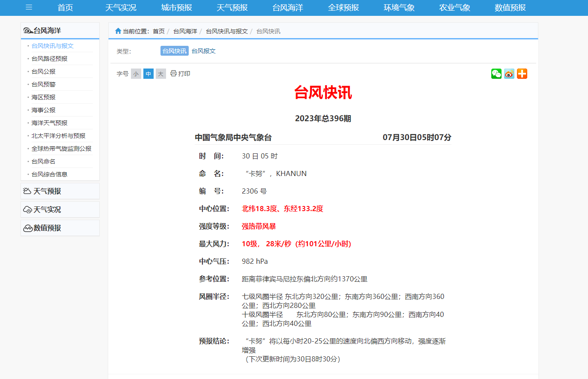Viewport: 588px width, 379px height.
Task: Select the 台风快讯 type filter
Action: (x=174, y=51)
